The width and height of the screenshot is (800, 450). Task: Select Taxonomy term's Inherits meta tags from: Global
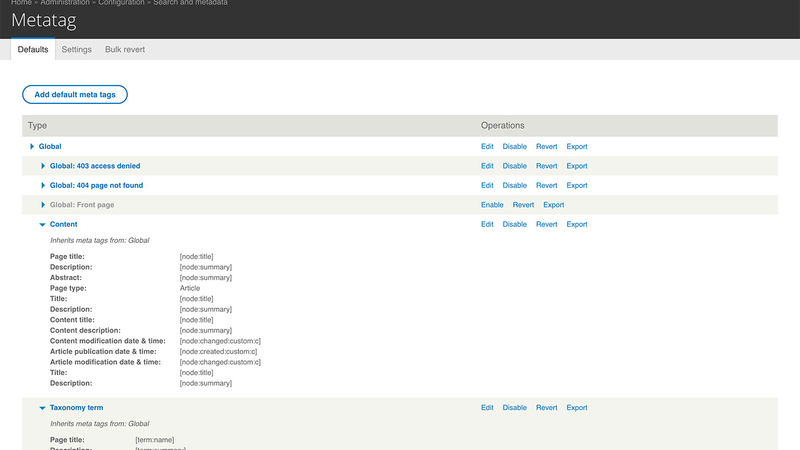click(x=99, y=424)
